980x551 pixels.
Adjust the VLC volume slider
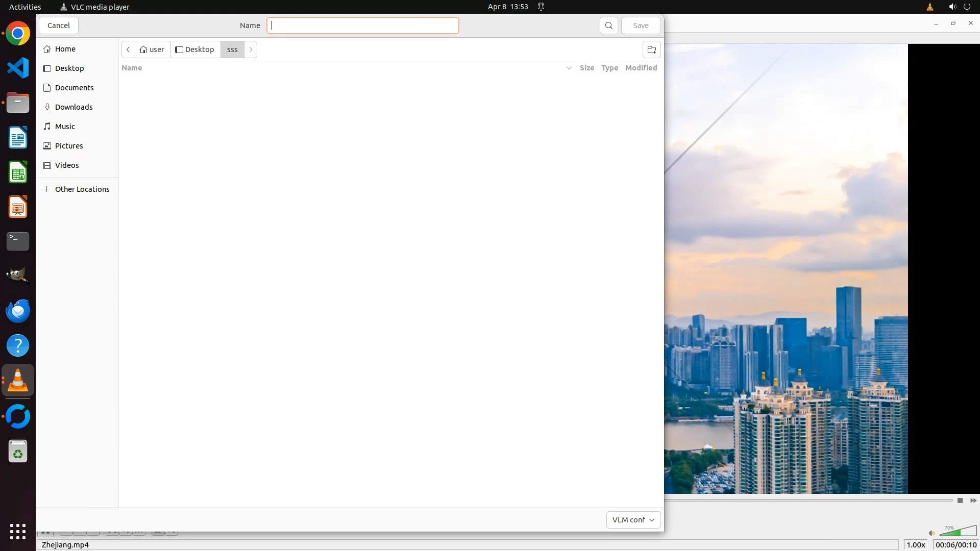(x=958, y=532)
